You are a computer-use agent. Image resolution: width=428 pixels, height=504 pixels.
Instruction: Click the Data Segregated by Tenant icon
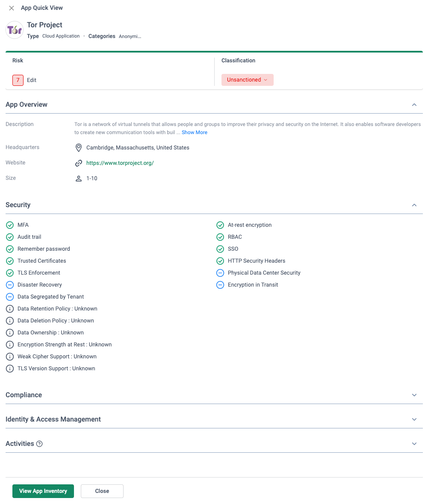(x=10, y=297)
